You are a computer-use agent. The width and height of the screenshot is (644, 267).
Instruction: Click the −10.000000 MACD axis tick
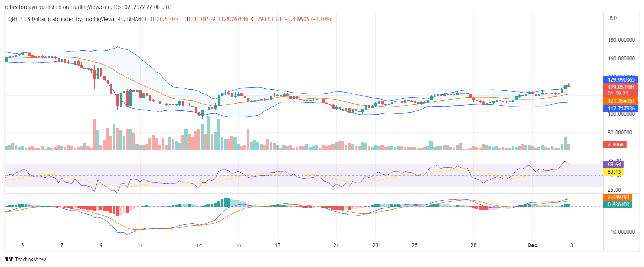point(621,232)
